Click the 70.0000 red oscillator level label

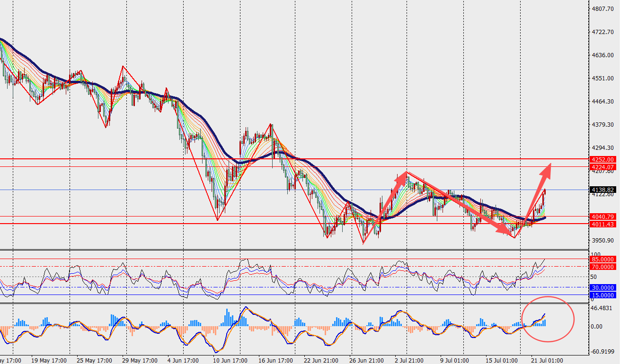[603, 267]
